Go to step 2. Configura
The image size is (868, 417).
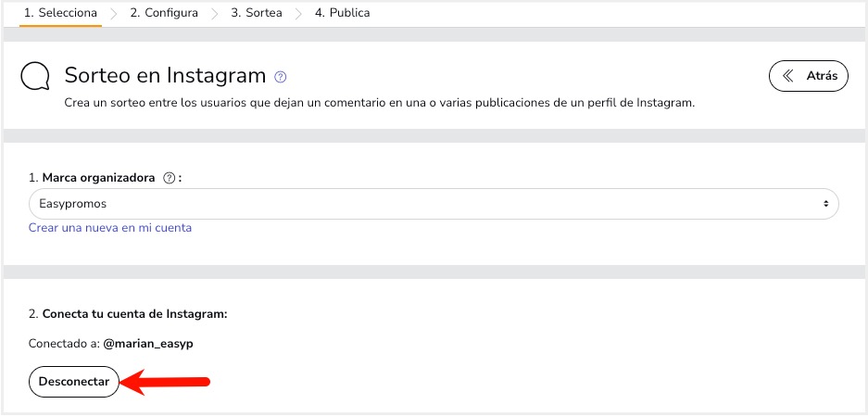point(164,13)
